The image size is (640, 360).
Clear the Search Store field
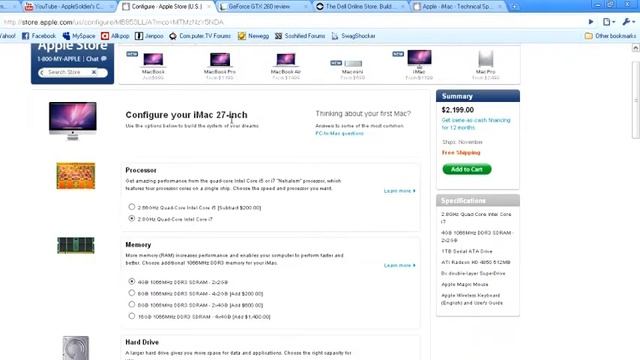pos(94,72)
